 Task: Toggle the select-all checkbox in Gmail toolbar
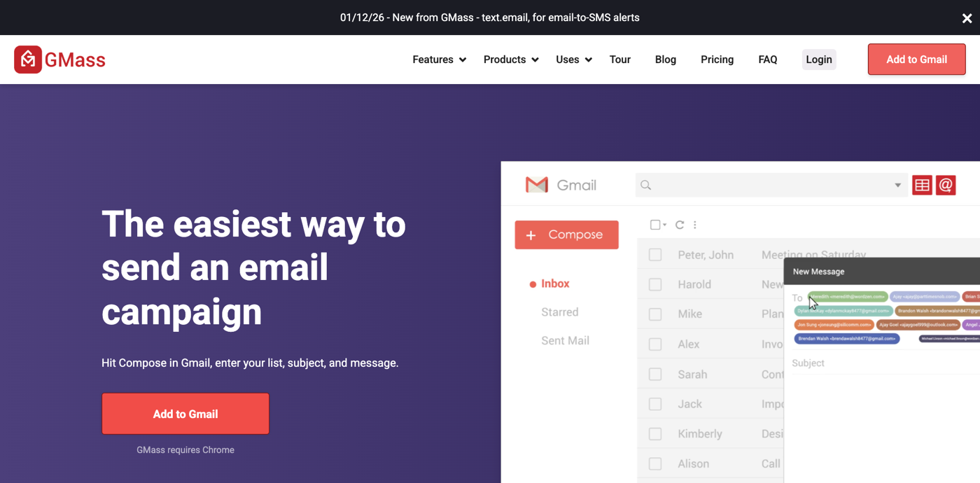655,225
